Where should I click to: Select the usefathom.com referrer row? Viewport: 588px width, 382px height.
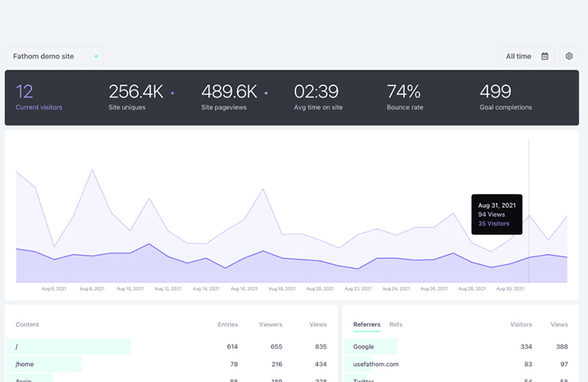click(x=461, y=364)
